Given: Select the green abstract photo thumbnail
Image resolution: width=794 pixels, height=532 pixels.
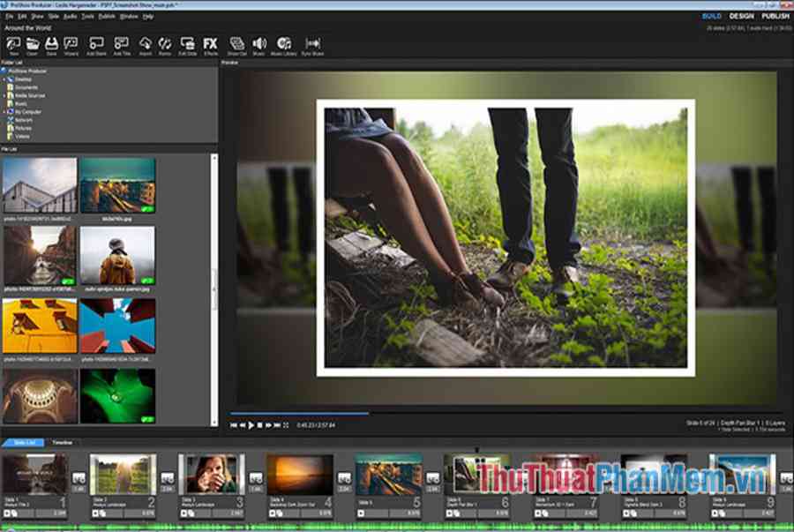Looking at the screenshot, I should pos(117,395).
